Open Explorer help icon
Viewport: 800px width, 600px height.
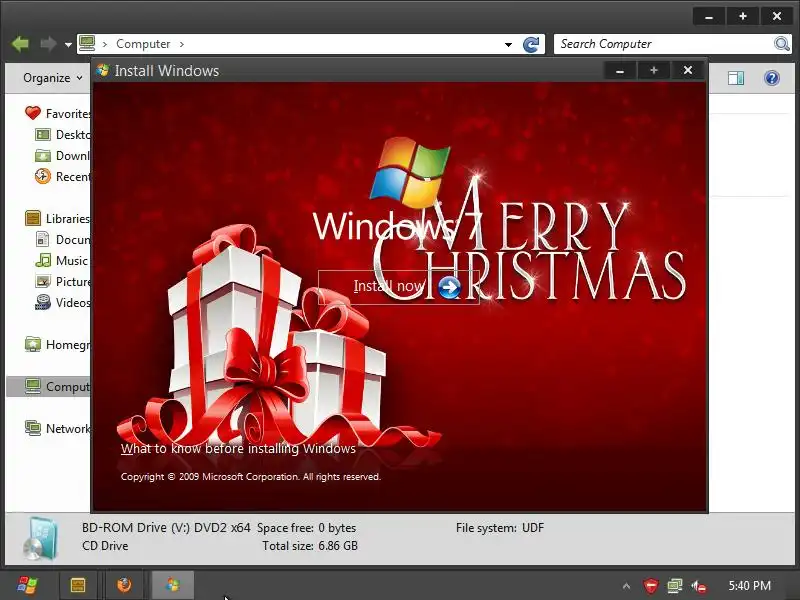[x=771, y=78]
